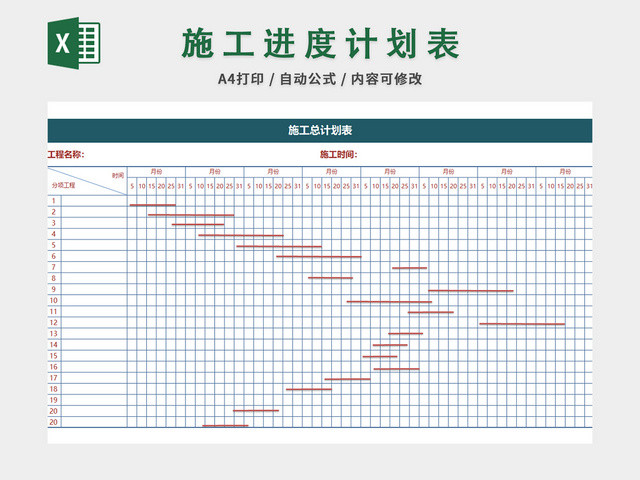Click the red schedule bar in row 2
Screen dimensions: 640x480
click(191, 215)
